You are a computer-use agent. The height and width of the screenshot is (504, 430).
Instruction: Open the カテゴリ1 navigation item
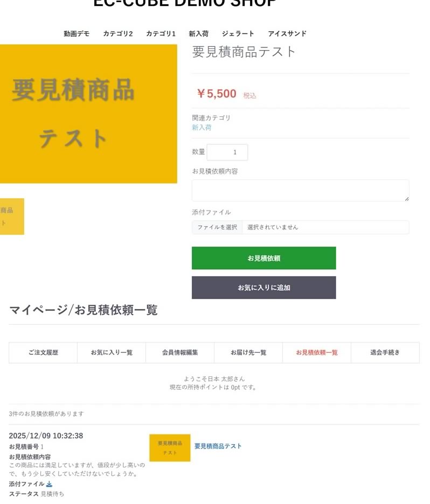pos(161,33)
